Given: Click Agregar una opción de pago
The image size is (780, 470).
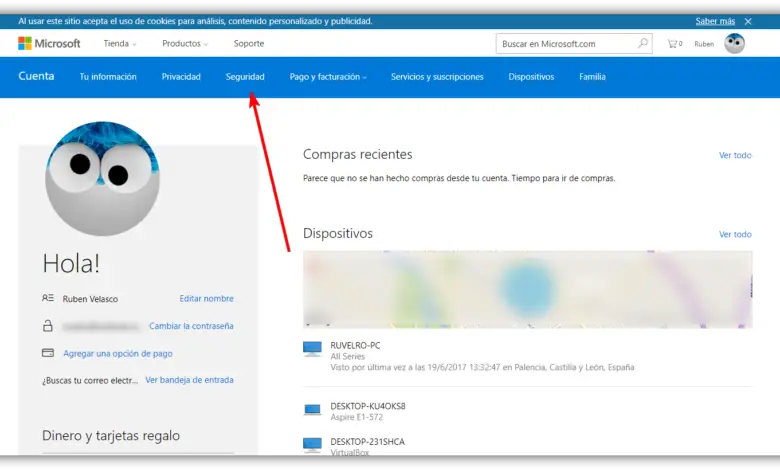Looking at the screenshot, I should click(118, 353).
